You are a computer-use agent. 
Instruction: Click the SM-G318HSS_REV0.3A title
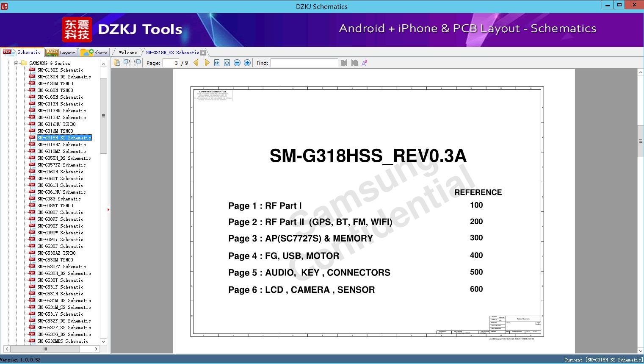coord(368,156)
